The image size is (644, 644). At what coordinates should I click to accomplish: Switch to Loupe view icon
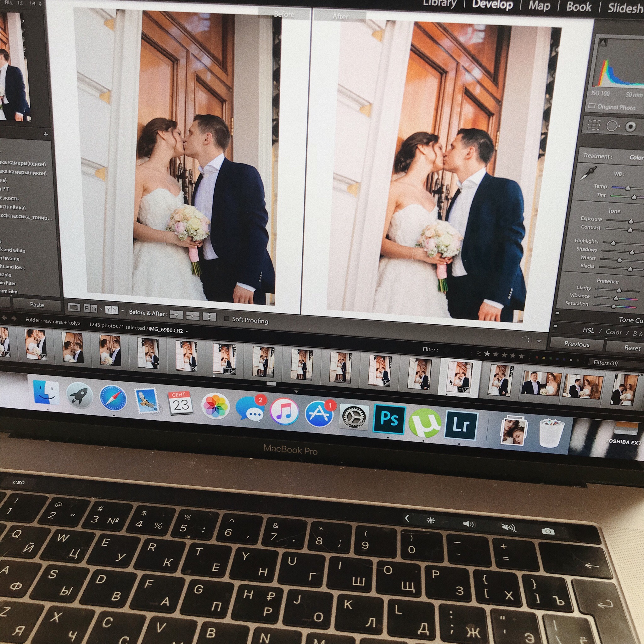tap(74, 307)
